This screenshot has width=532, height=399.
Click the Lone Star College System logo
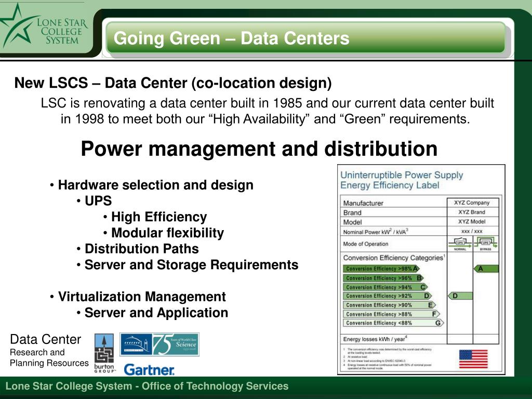(44, 27)
